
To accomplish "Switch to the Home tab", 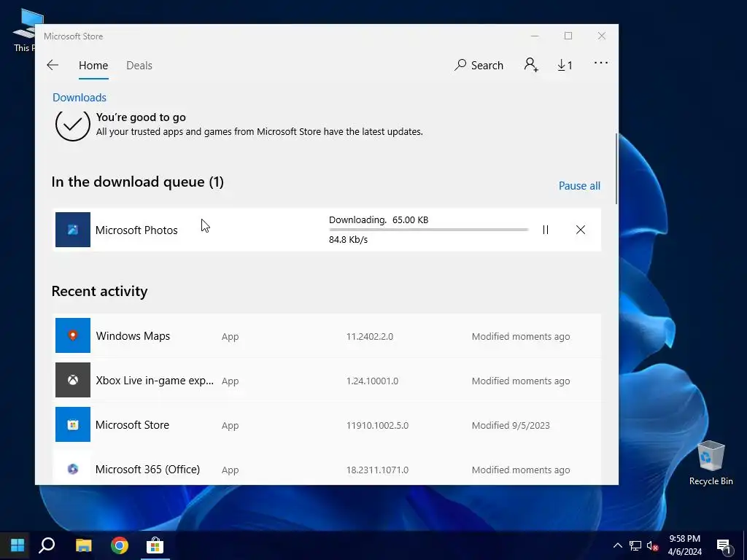I will [x=93, y=65].
